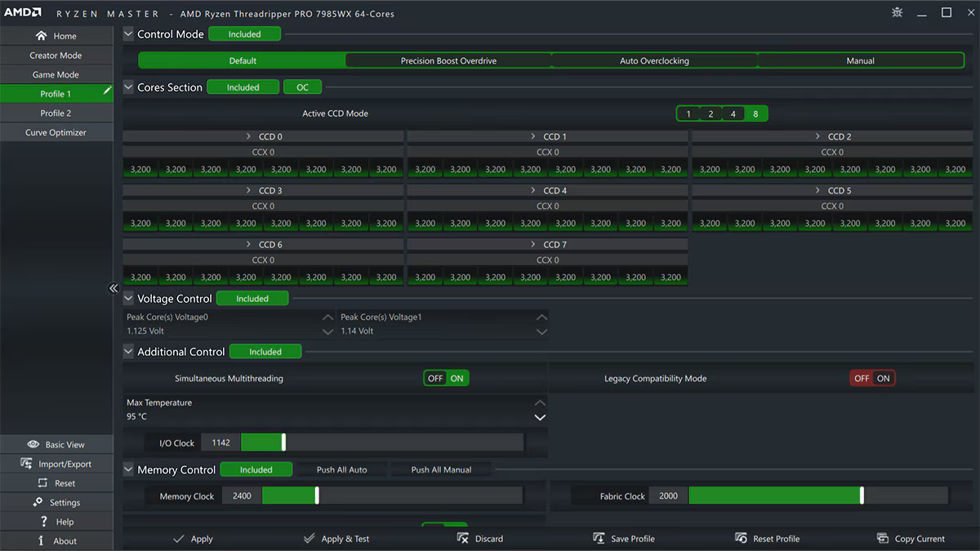Click the Apply checkmark icon
The height and width of the screenshot is (551, 980).
coord(179,539)
